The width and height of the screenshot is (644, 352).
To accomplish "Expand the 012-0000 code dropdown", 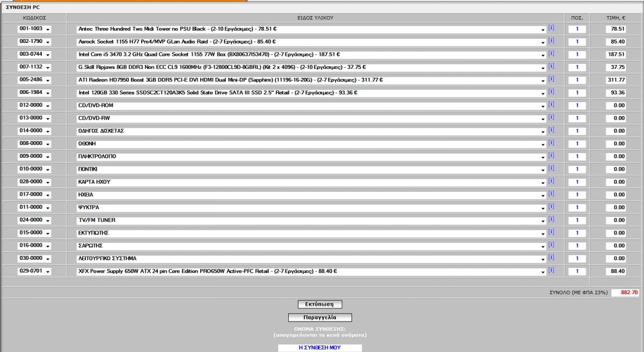I will click(x=34, y=106).
